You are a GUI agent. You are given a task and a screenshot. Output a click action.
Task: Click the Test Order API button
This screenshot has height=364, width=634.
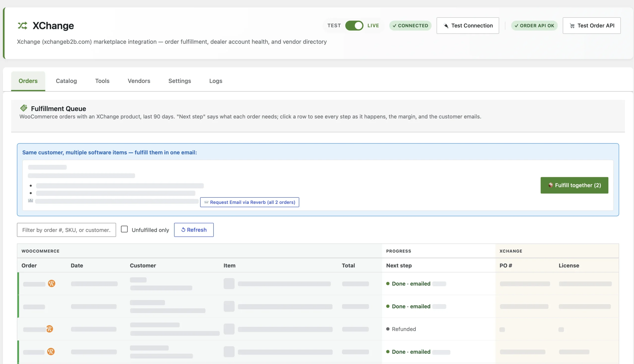[x=591, y=25]
